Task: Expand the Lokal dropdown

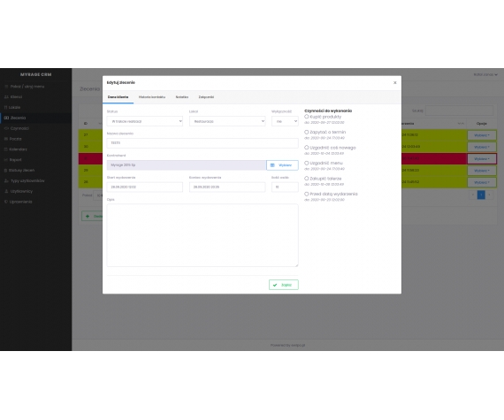Action: pos(227,121)
